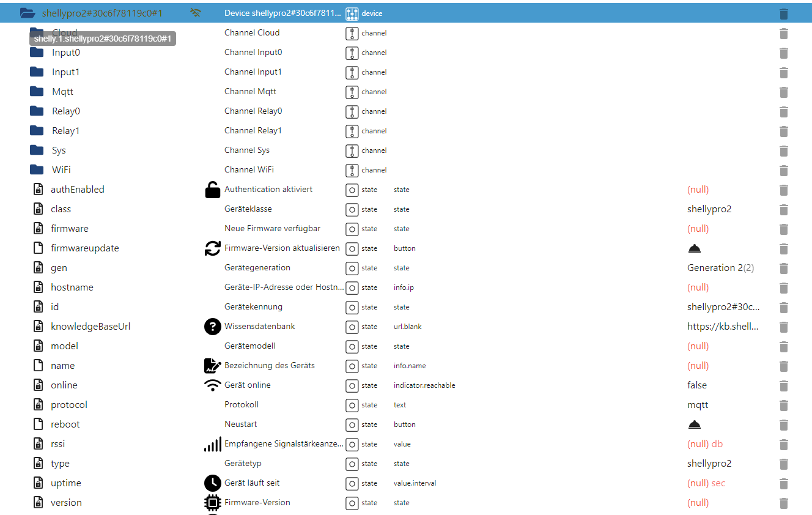Image resolution: width=812 pixels, height=515 pixels.
Task: Click the '(null) db' rssi value
Action: pyautogui.click(x=705, y=444)
